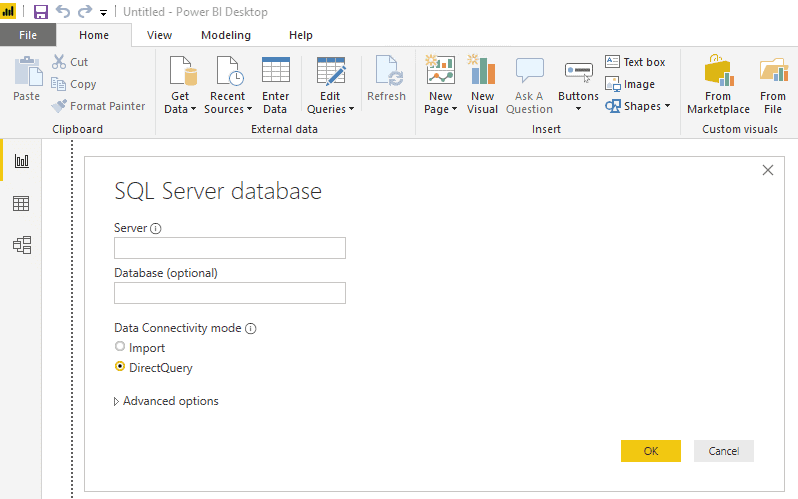The image size is (798, 499).
Task: Insert a Text box
Action: (635, 62)
